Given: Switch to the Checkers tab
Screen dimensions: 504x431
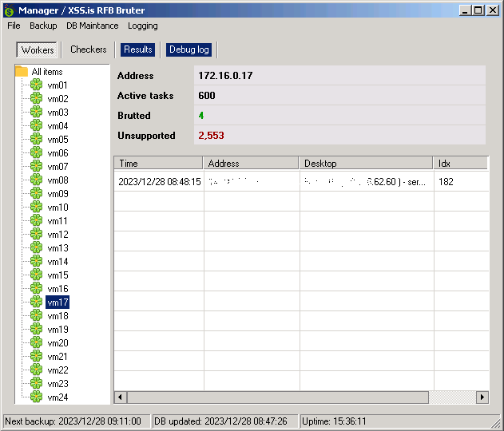Looking at the screenshot, I should 89,49.
